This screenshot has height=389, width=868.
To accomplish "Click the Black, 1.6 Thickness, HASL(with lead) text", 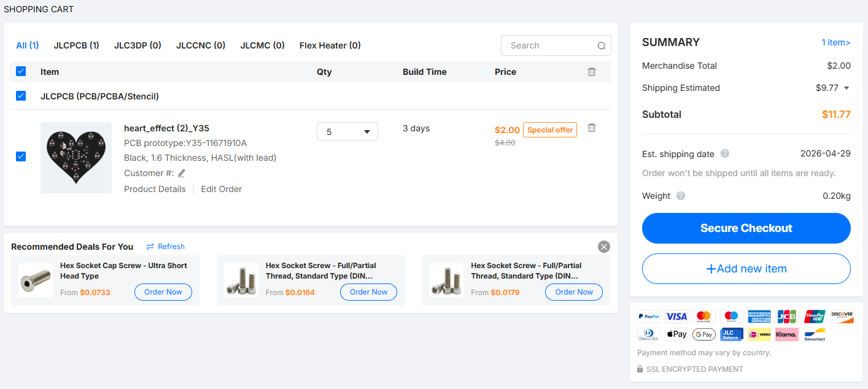I will coord(200,158).
